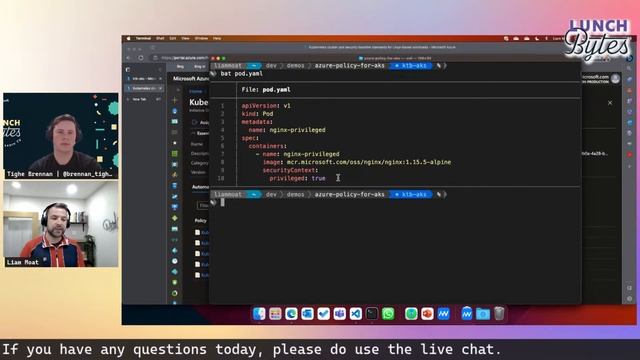640x360 pixels.
Task: Open Microsoft Edge from the Dock
Action: 291,313
